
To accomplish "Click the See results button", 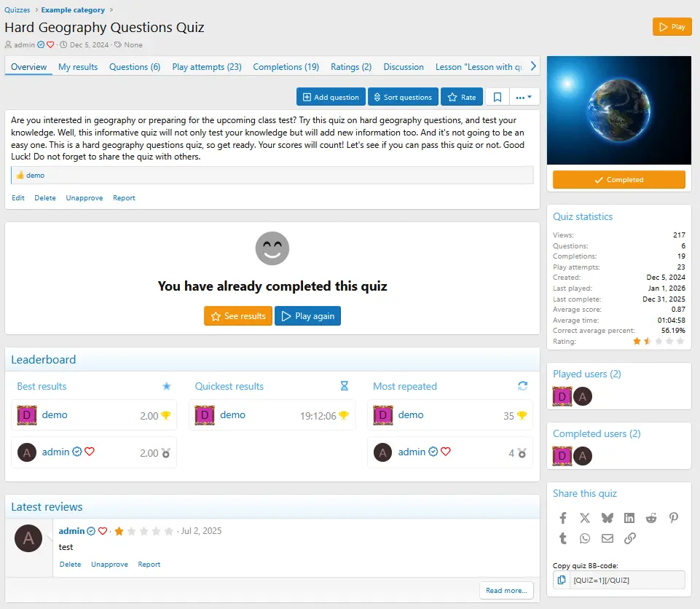I will pos(238,316).
